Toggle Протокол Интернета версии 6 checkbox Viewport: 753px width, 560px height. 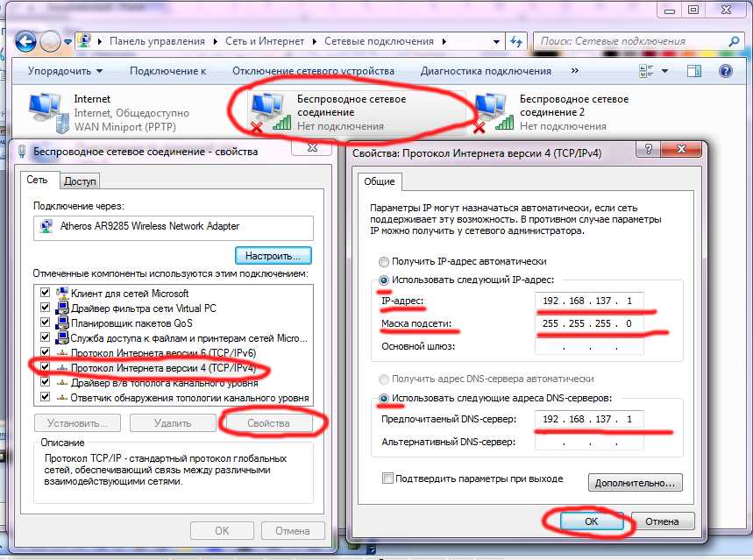click(x=45, y=352)
